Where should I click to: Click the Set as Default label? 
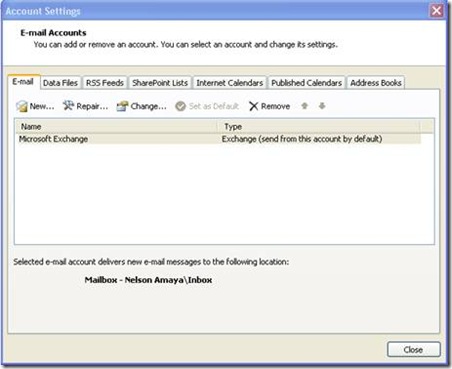pyautogui.click(x=214, y=106)
